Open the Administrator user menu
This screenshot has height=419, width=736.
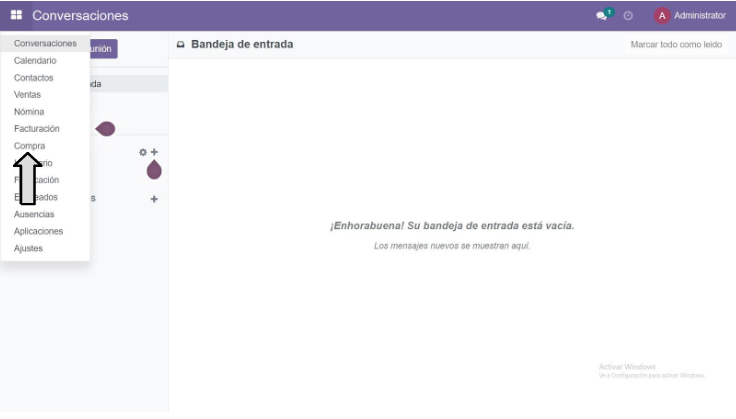(690, 16)
